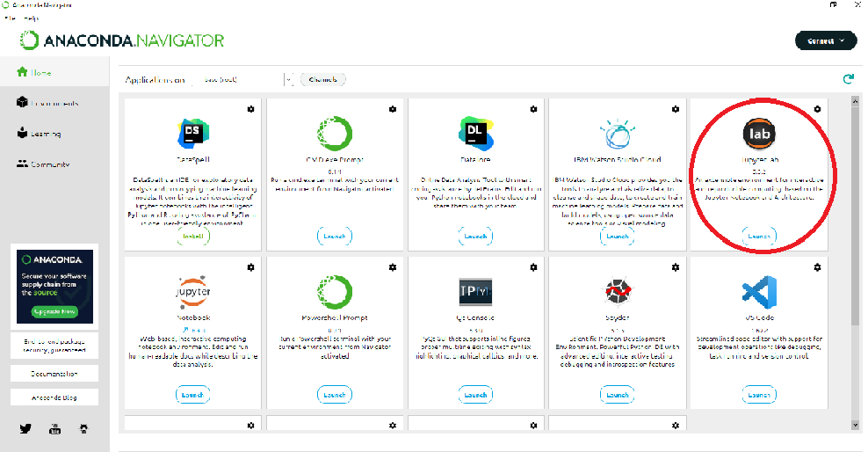Click the JupyterLab app icon
Viewport: 868px width, 452px height.
[759, 134]
